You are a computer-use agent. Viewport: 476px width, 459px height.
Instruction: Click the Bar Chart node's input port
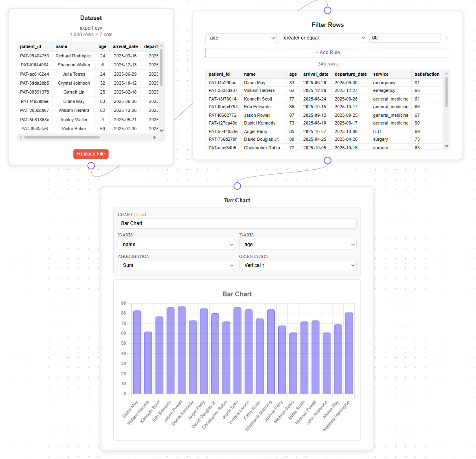point(237,186)
